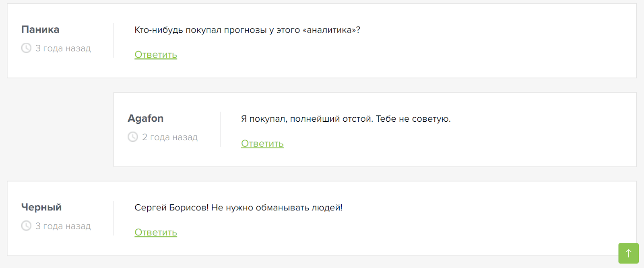Click the username Черный
Image resolution: width=644 pixels, height=268 pixels.
[41, 207]
